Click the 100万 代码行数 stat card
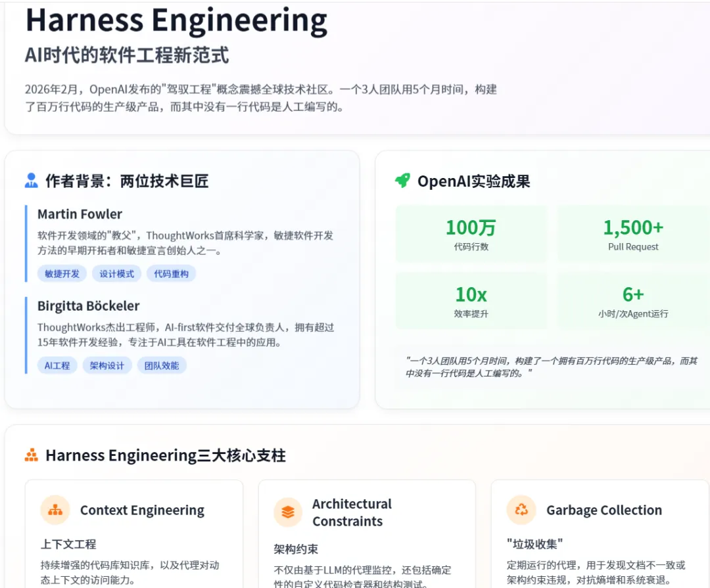Viewport: 710px width, 588px height. (471, 234)
